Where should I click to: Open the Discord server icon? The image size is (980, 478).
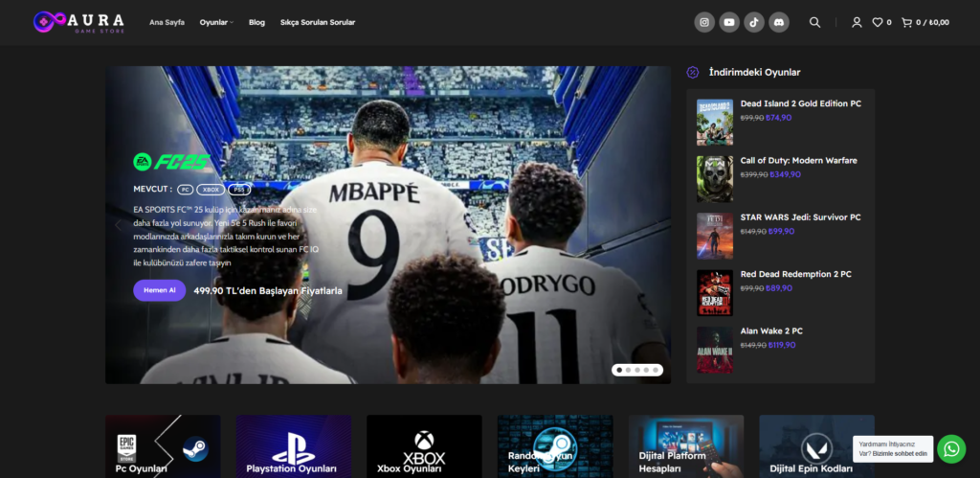coord(779,22)
